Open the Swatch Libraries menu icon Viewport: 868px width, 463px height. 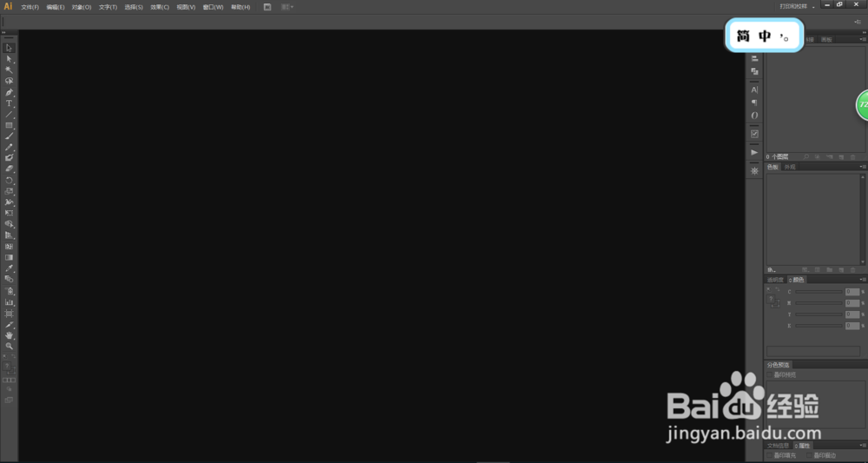[771, 269]
